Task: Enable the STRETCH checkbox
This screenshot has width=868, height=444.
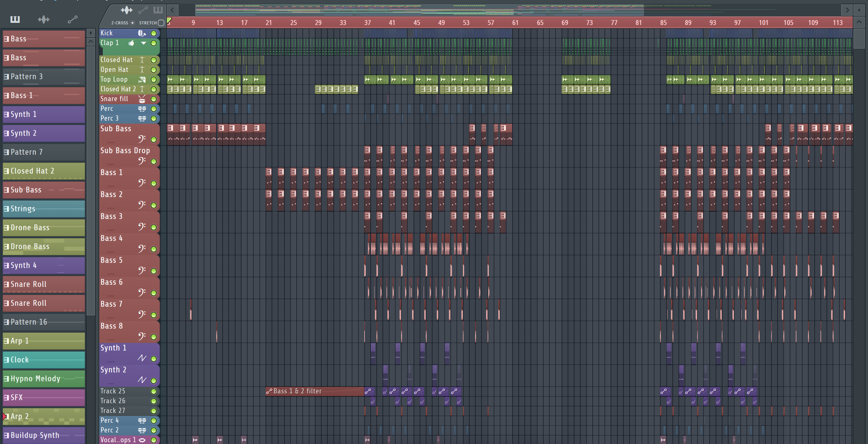Action: click(161, 23)
